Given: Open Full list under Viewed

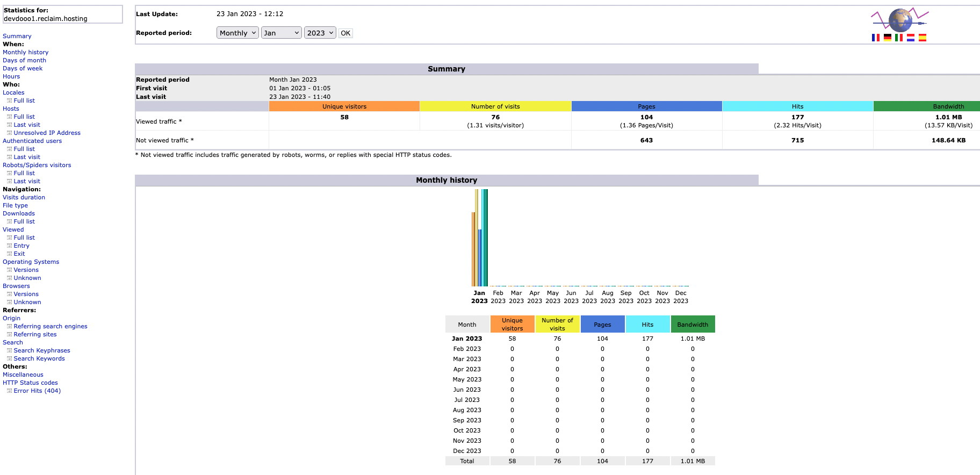Looking at the screenshot, I should (x=24, y=237).
